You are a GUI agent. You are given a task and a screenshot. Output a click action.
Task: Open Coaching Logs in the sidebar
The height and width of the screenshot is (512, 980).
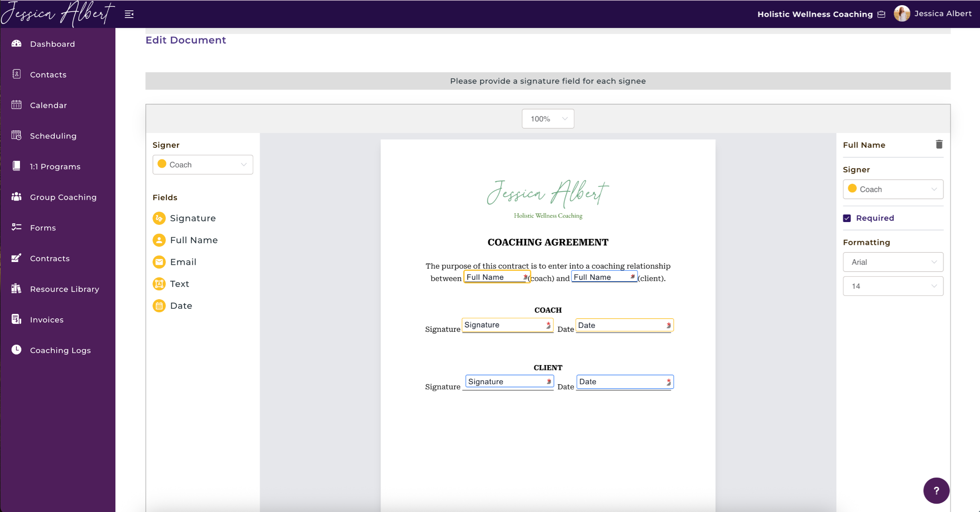coord(60,350)
